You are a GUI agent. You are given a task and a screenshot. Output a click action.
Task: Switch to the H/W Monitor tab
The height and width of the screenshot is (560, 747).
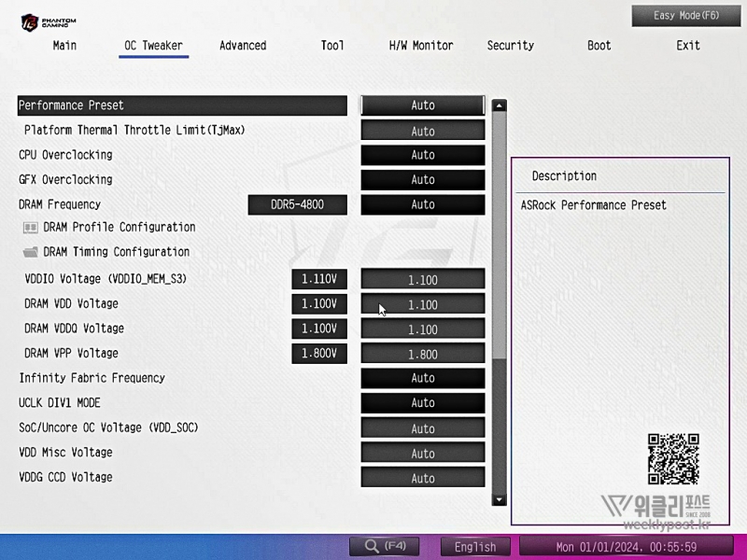point(421,46)
